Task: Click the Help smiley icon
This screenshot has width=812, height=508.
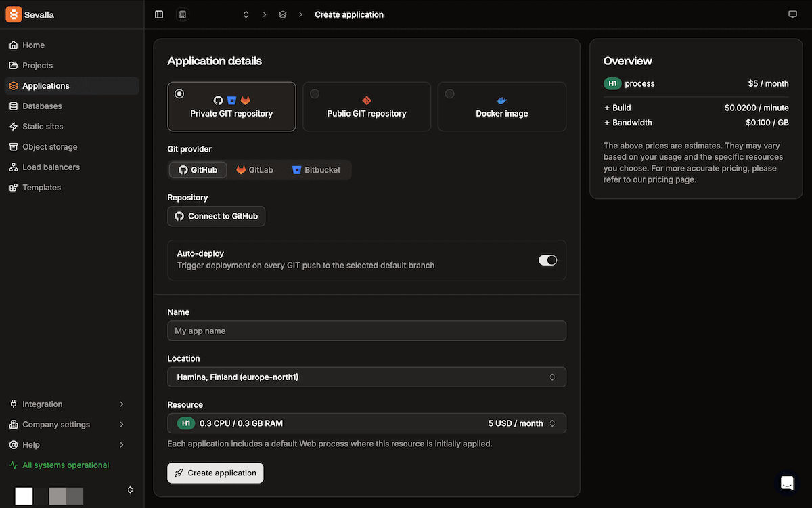Action: (x=14, y=445)
